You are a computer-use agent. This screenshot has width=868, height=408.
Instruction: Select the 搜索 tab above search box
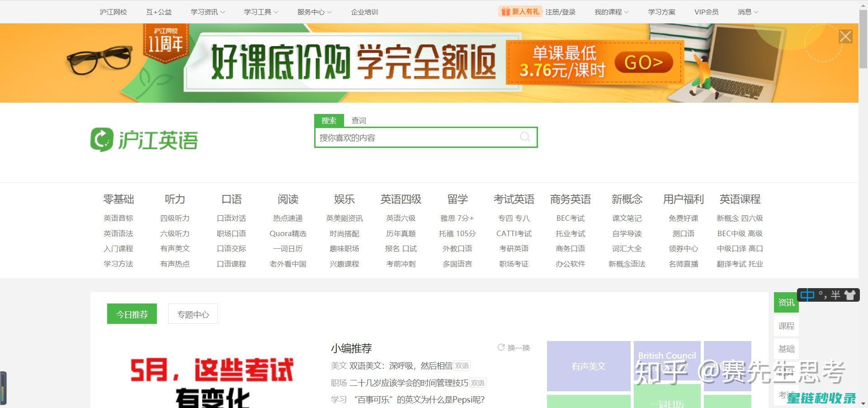[329, 120]
